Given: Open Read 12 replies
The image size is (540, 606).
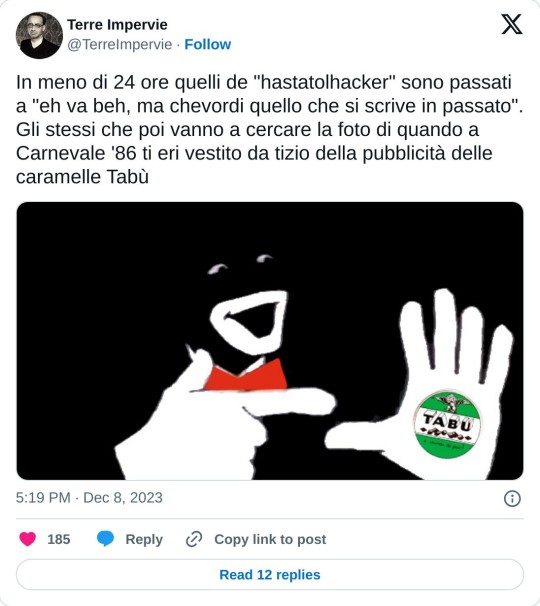Looking at the screenshot, I should coord(270,574).
